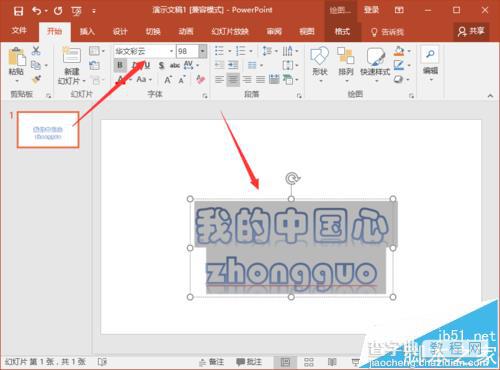This screenshot has height=370, width=500.
Task: Open the Aa change case menu
Action: coord(144,80)
